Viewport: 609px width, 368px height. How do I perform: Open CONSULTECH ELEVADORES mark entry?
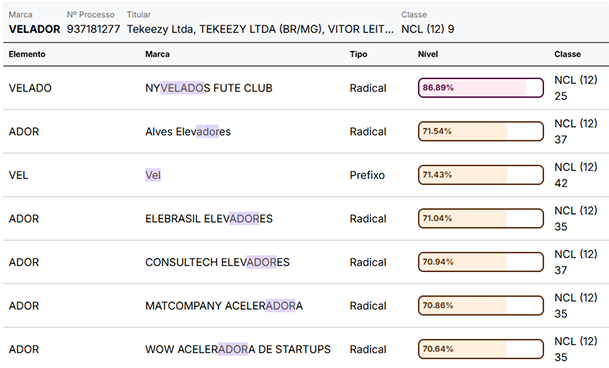pos(217,262)
